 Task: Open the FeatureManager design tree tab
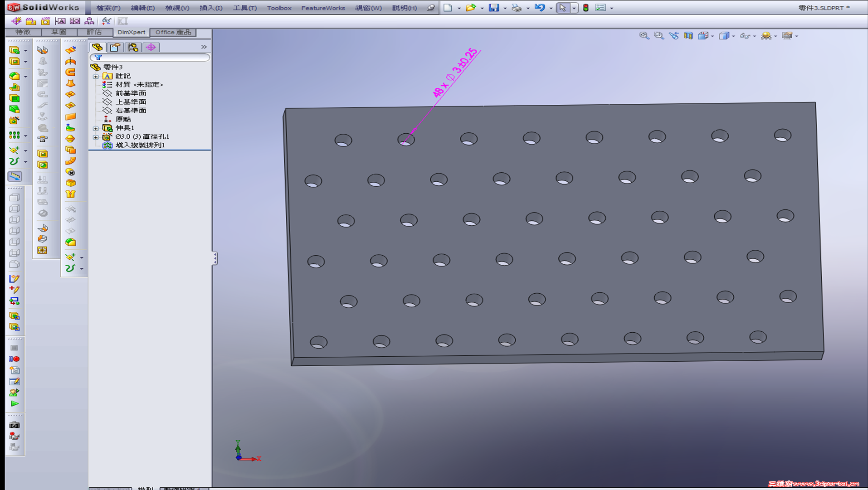98,47
